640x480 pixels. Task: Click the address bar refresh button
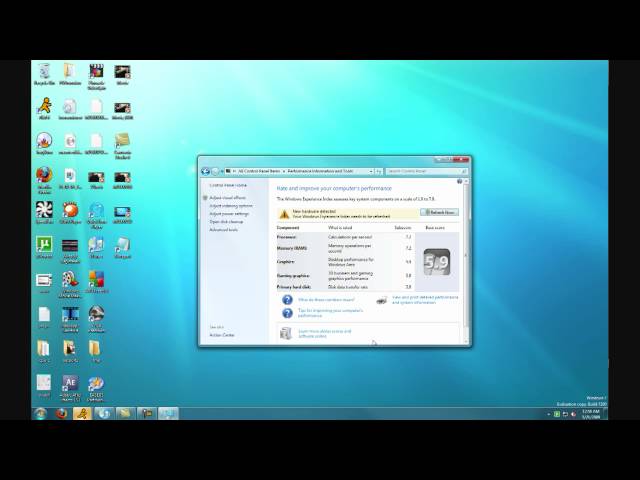pyautogui.click(x=378, y=171)
